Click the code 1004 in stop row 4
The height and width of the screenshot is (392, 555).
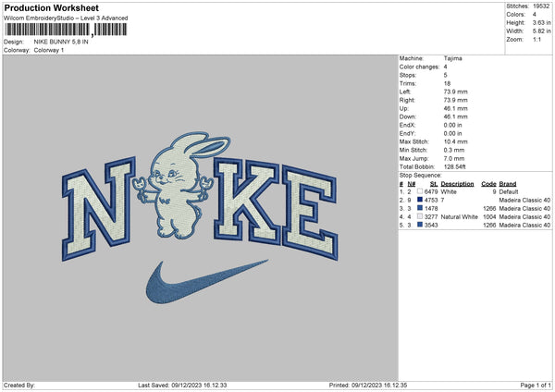tap(489, 216)
